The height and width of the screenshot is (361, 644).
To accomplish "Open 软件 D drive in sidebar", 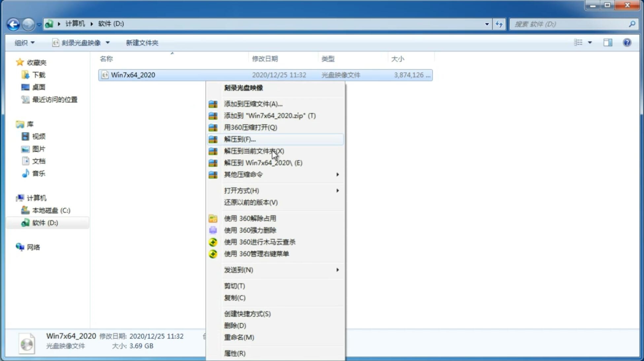I will pyautogui.click(x=44, y=222).
